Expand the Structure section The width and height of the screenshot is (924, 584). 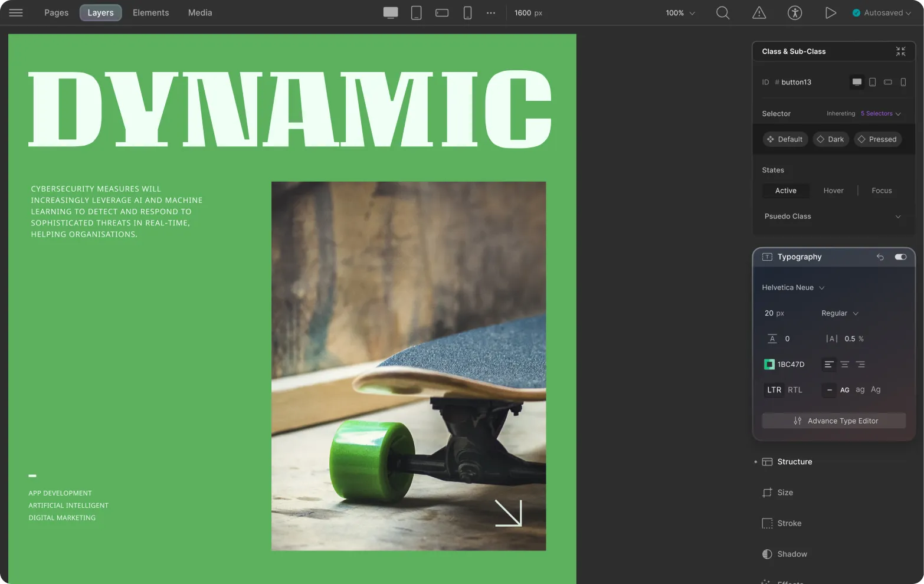tap(794, 462)
